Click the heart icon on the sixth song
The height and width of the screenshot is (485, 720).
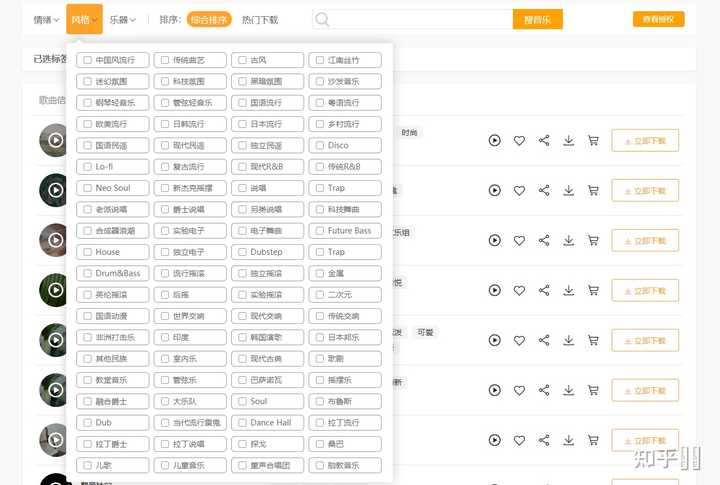[519, 390]
